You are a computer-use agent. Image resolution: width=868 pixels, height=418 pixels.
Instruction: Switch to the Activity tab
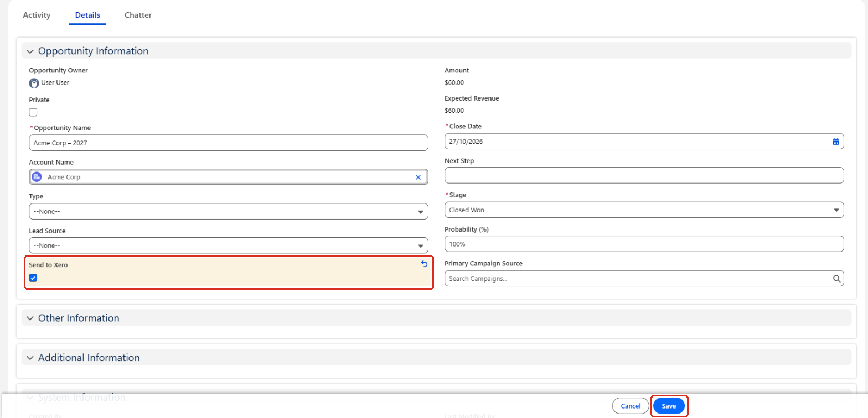pyautogui.click(x=37, y=15)
